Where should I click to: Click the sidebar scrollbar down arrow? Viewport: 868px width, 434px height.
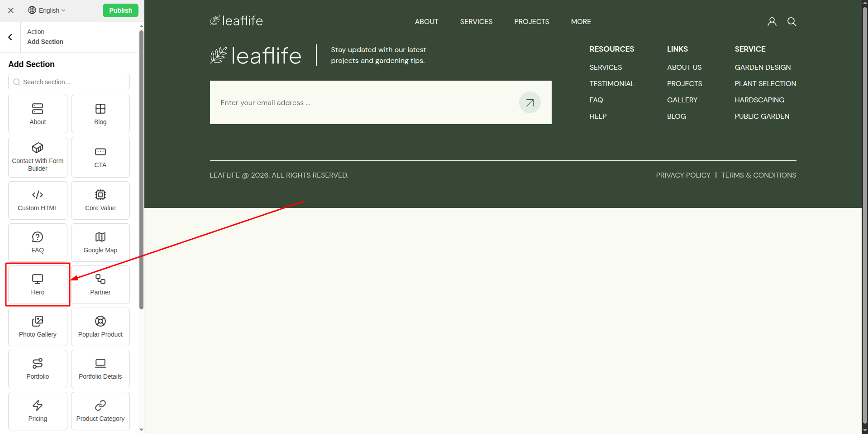pos(141,429)
